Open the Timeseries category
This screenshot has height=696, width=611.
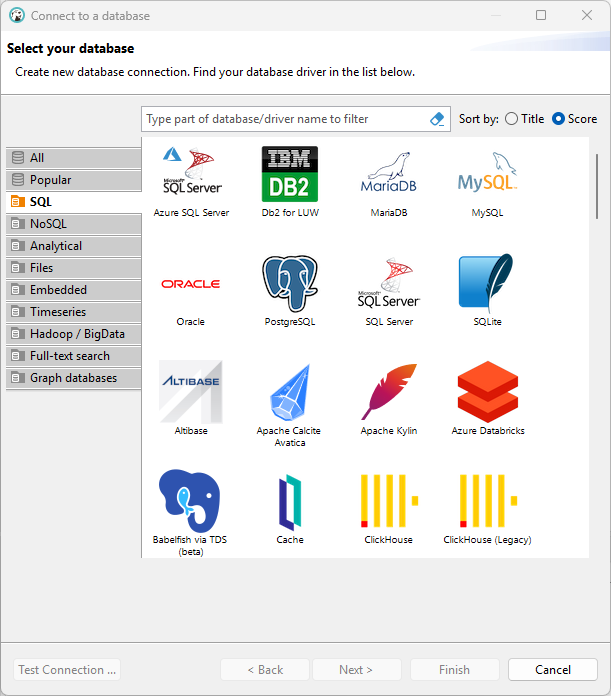74,312
